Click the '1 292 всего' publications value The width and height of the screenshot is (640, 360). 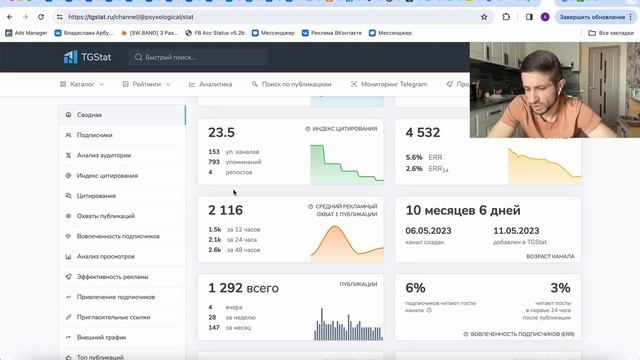[243, 288]
